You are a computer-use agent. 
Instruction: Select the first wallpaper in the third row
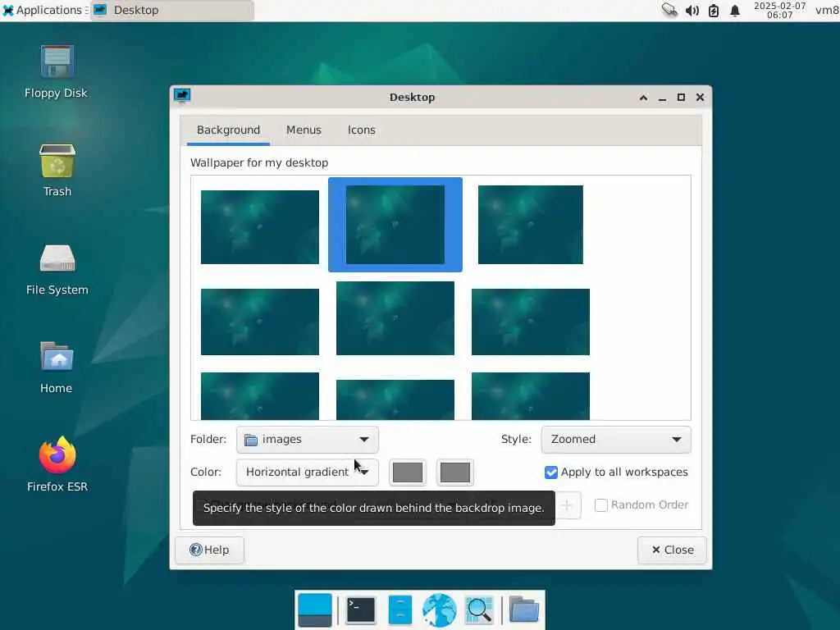coord(260,396)
